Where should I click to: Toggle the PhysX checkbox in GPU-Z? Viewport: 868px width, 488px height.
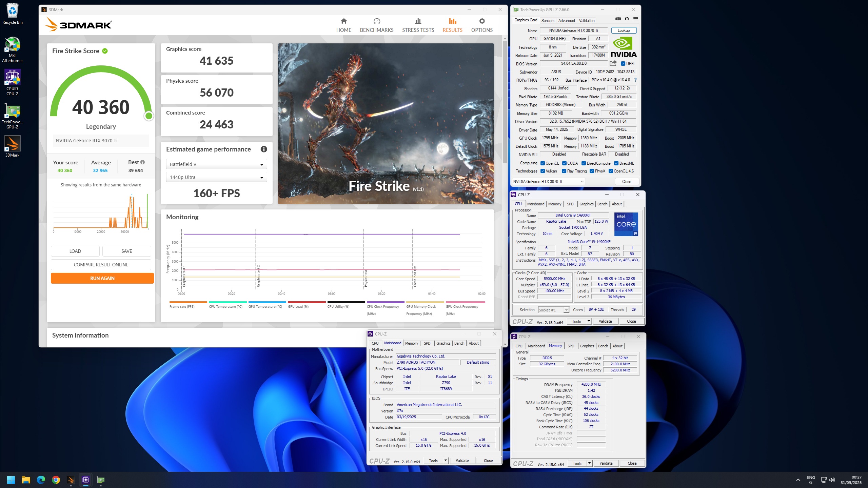click(x=592, y=171)
